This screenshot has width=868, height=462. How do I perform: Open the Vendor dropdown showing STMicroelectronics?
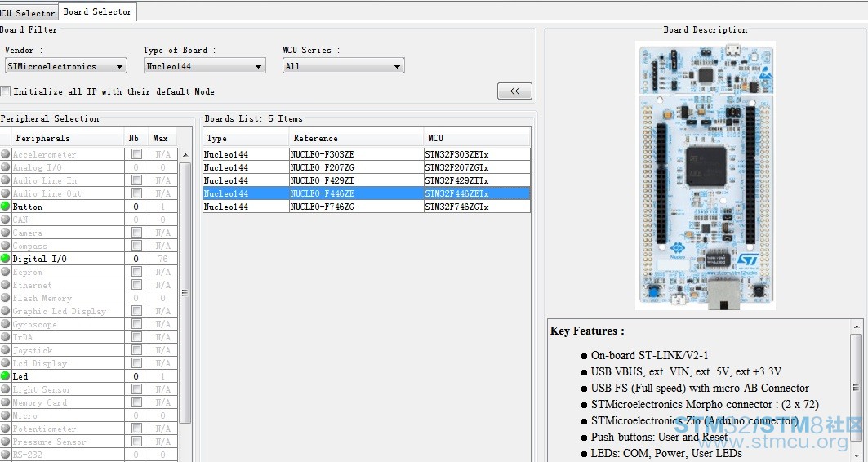[65, 66]
